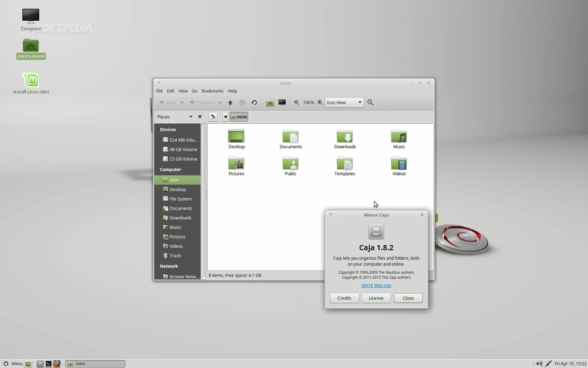Screen dimensions: 588x368
Task: Zoom out with the minus magnifier
Action: pos(296,103)
